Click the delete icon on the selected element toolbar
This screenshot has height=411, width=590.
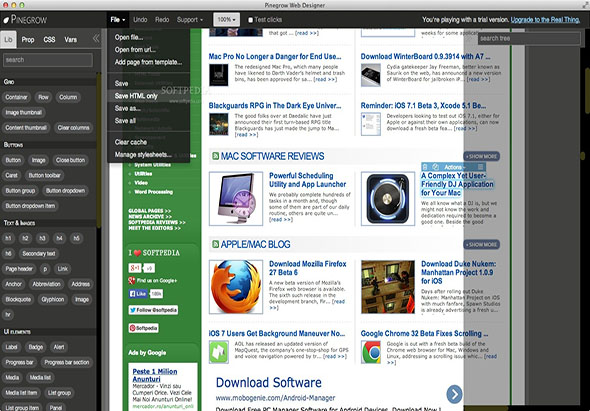pos(425,167)
